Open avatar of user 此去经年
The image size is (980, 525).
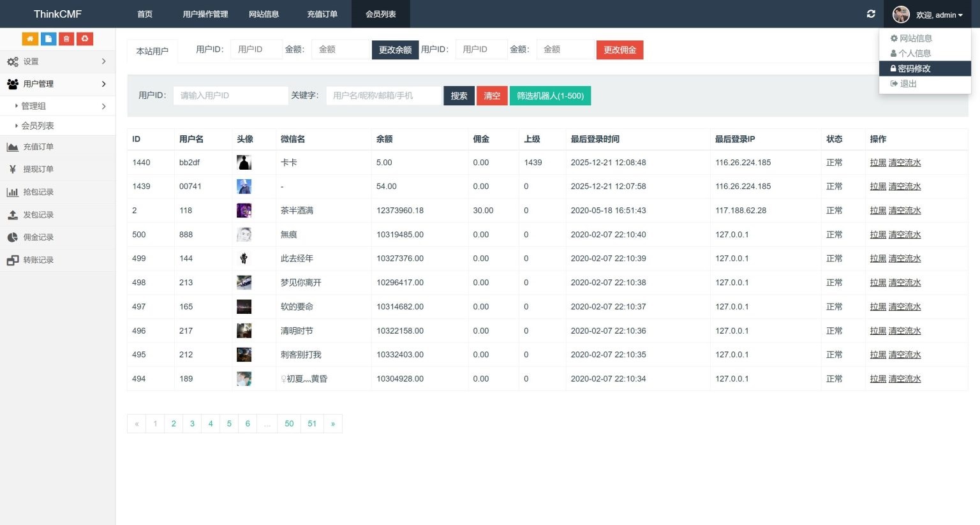pos(244,258)
